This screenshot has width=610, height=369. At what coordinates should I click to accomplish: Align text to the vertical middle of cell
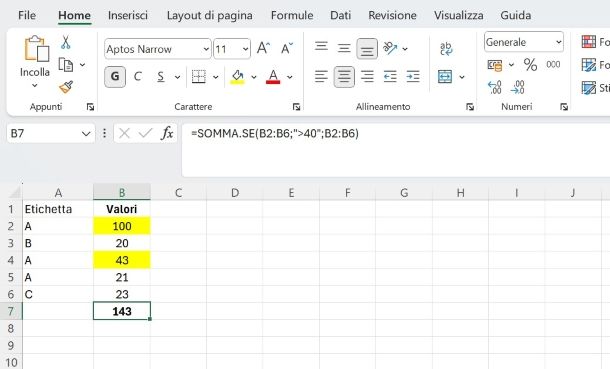344,48
